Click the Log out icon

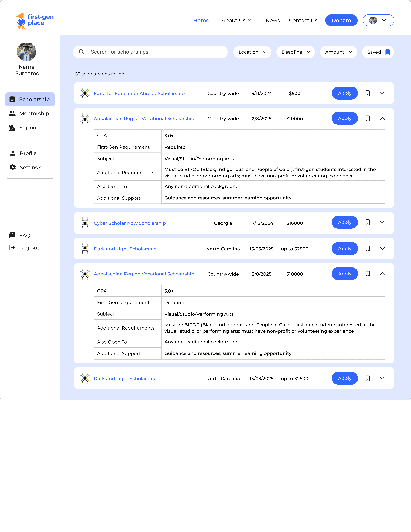(x=12, y=248)
